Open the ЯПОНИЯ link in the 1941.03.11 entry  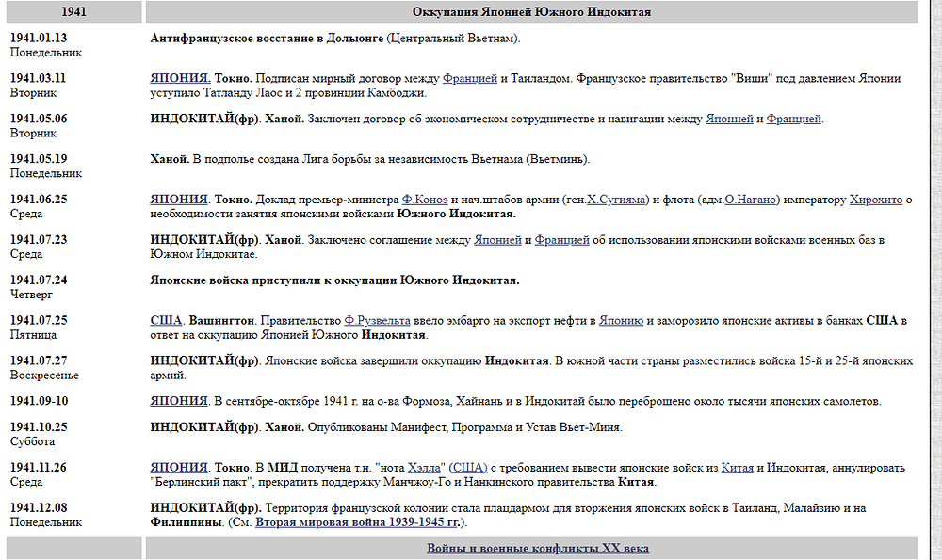179,79
